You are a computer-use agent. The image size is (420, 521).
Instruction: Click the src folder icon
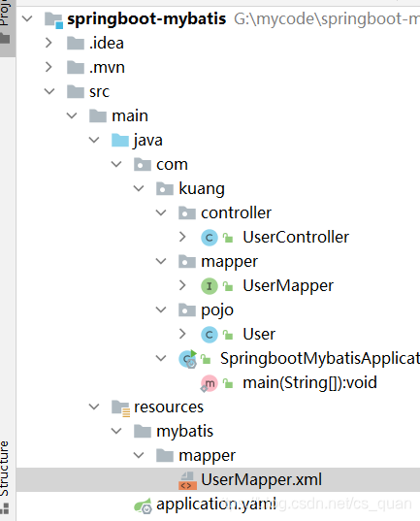[x=76, y=92]
